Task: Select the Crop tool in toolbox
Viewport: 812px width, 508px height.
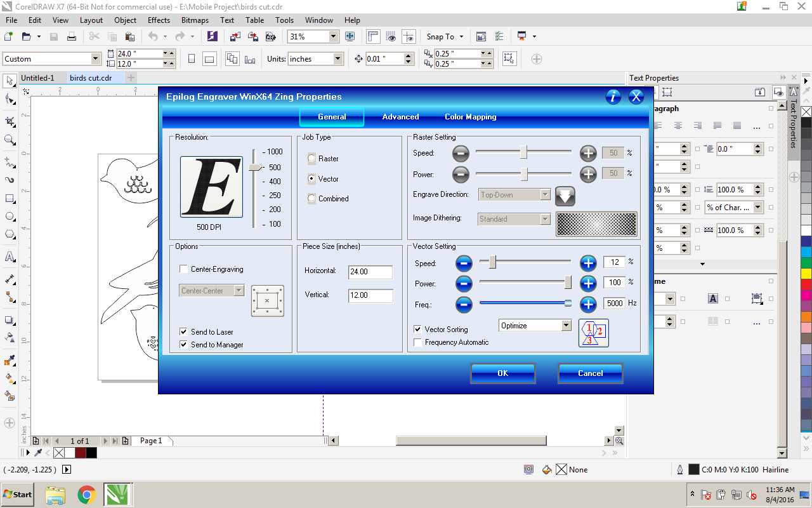Action: point(10,121)
